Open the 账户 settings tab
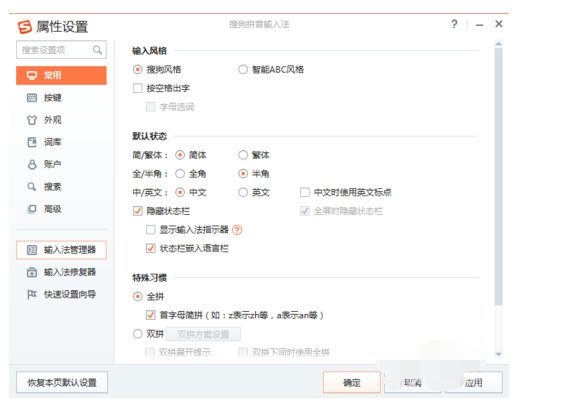 pos(61,165)
